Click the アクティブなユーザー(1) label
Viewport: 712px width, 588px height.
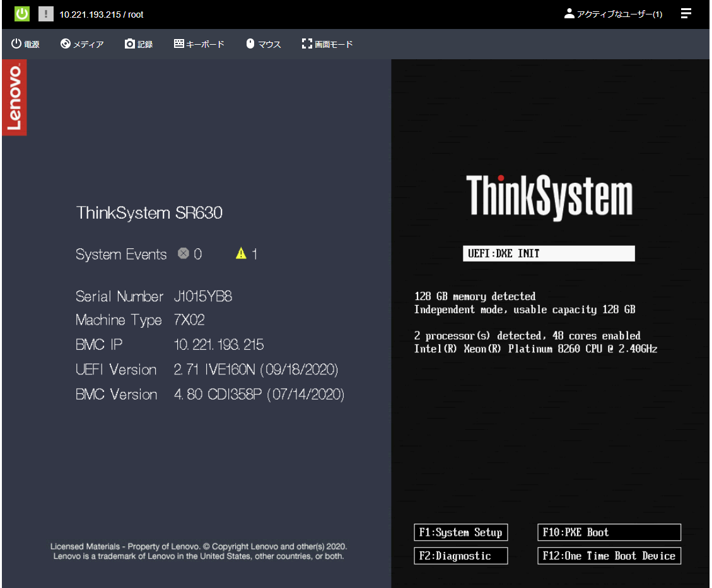click(x=619, y=14)
